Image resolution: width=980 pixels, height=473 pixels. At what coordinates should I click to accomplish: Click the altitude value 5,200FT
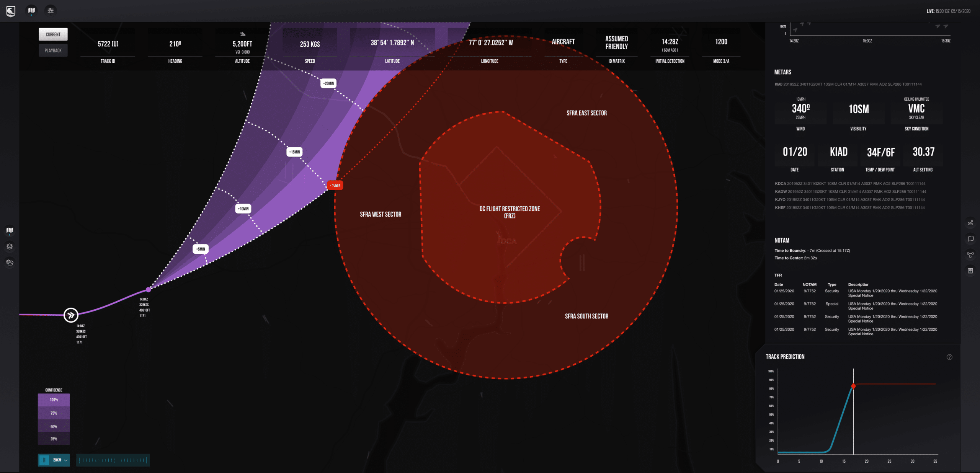pyautogui.click(x=242, y=44)
